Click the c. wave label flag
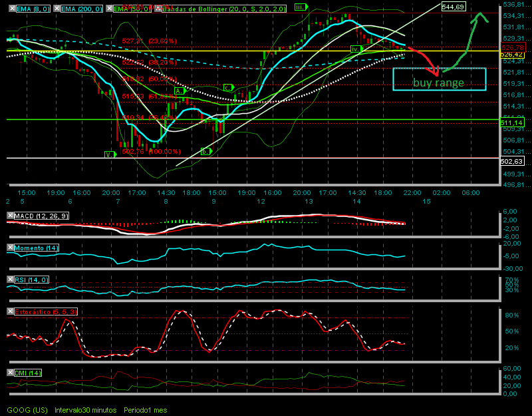The height and width of the screenshot is (416, 532). (229, 88)
